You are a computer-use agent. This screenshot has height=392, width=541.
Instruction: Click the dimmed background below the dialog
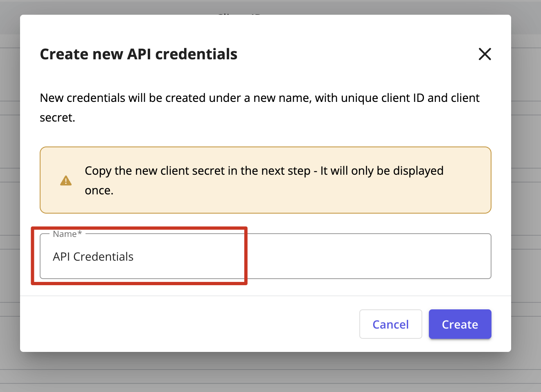(270, 372)
